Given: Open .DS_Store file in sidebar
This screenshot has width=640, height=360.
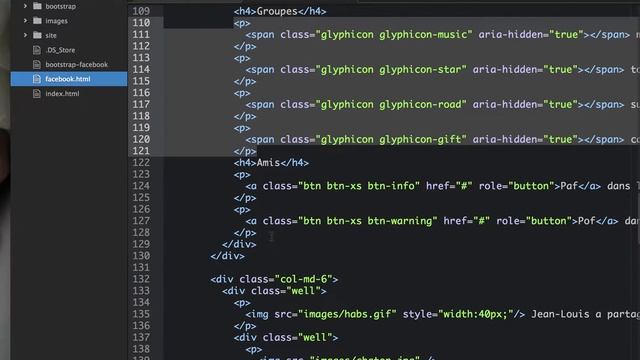Looking at the screenshot, I should click(x=60, y=50).
